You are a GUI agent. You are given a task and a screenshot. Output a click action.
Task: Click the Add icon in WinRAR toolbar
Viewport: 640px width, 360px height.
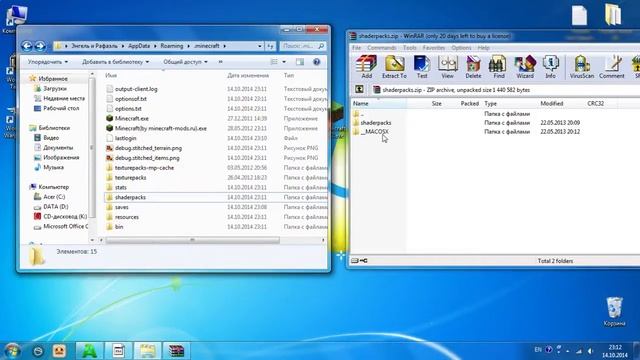pyautogui.click(x=366, y=67)
